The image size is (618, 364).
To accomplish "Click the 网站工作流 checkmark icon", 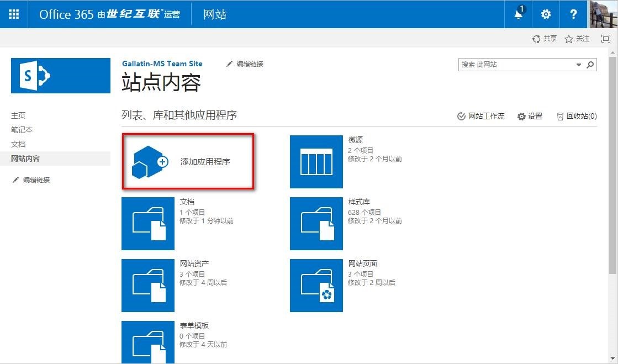I will (x=461, y=117).
